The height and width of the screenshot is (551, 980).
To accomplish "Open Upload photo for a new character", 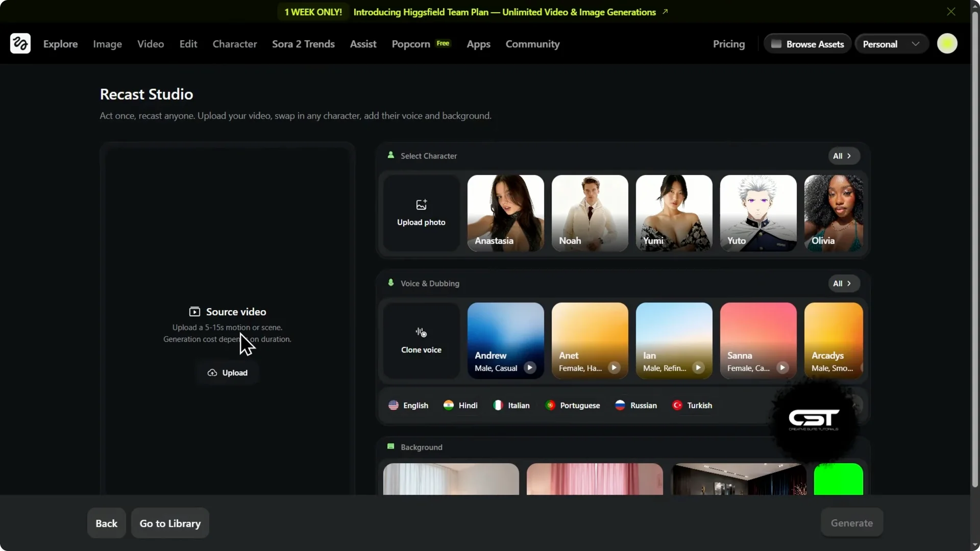I will tap(421, 212).
